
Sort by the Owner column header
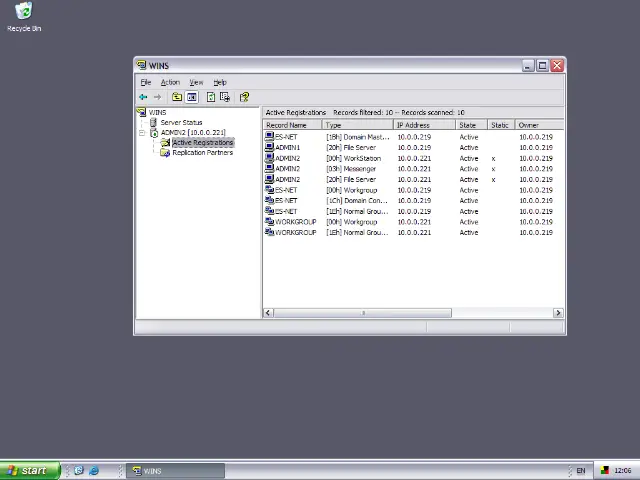pyautogui.click(x=539, y=125)
